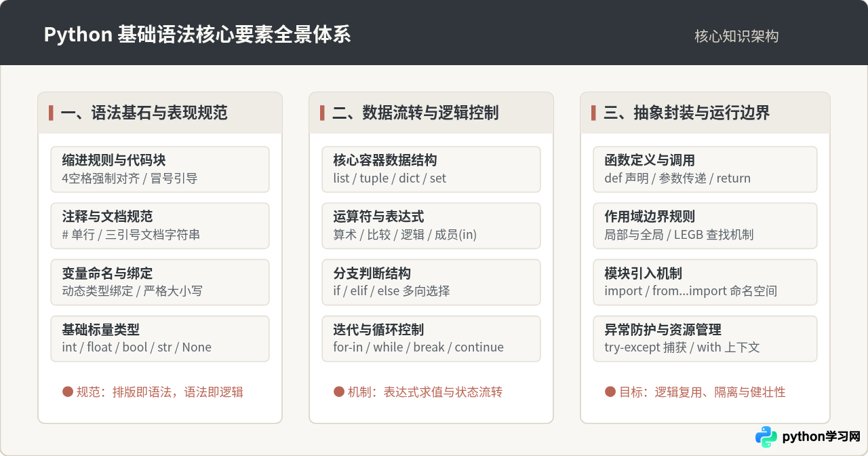Click card heading '核心容器数据结构'
This screenshot has width=868, height=456.
click(385, 160)
